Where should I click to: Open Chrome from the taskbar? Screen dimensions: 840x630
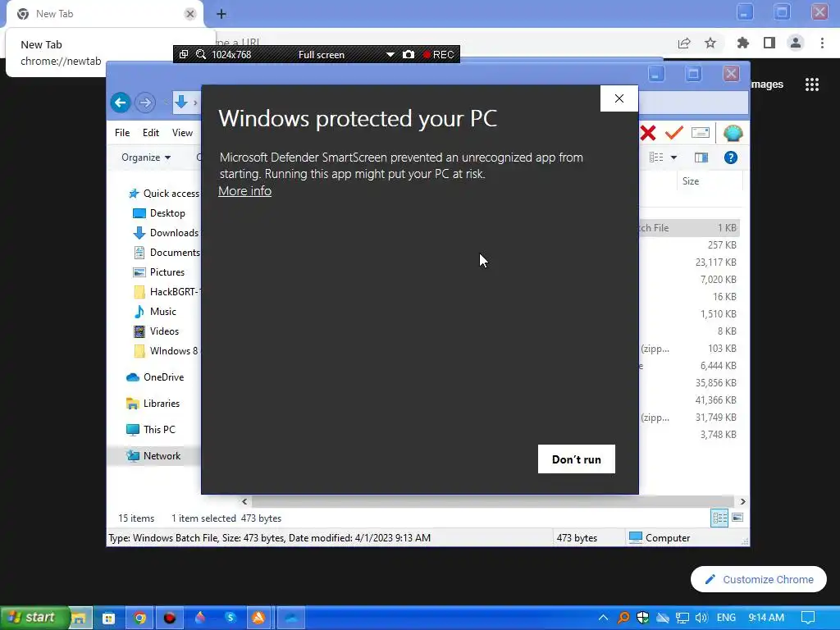click(139, 619)
